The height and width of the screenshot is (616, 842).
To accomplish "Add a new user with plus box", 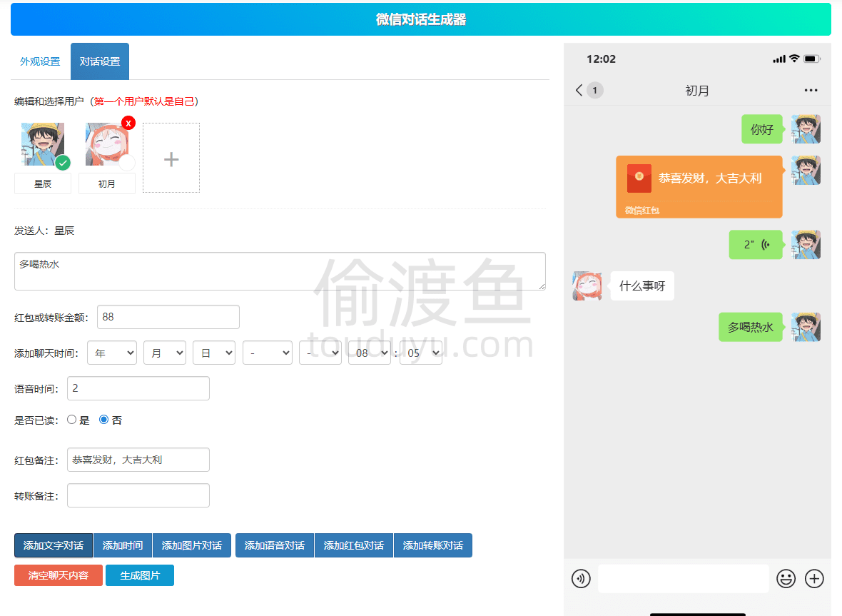I will click(171, 158).
